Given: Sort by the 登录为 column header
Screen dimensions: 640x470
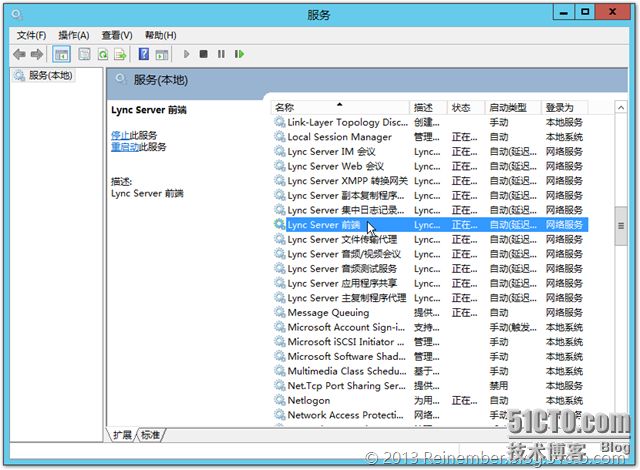Looking at the screenshot, I should [564, 108].
